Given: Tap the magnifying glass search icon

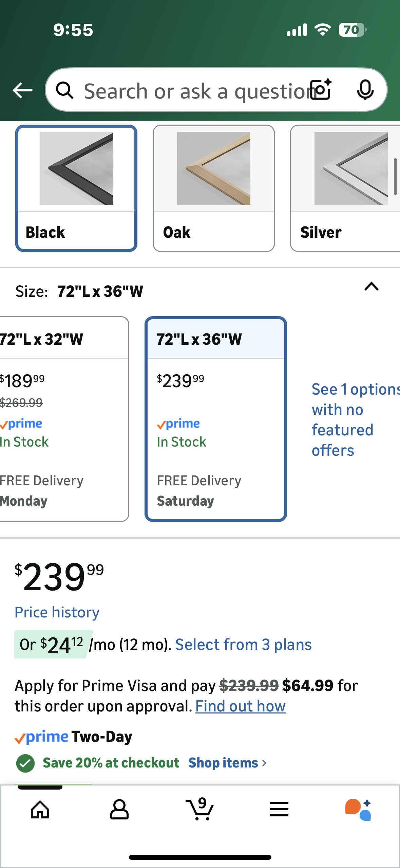Looking at the screenshot, I should point(65,90).
